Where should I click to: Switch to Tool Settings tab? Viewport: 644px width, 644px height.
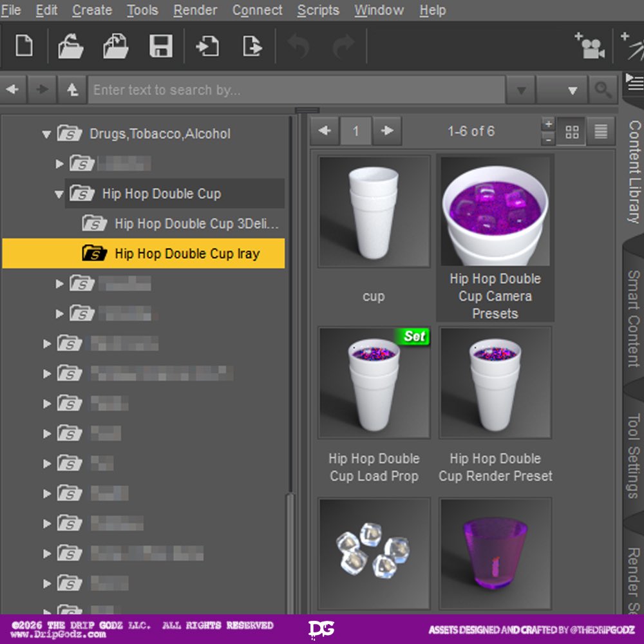point(634,456)
